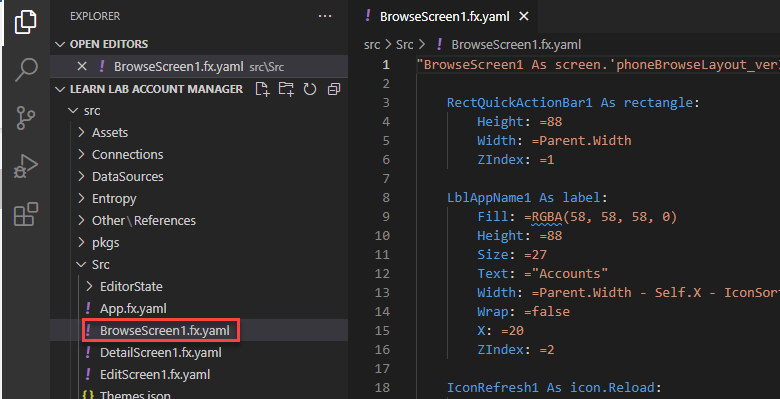The image size is (780, 399).
Task: Open EditScreen1.fx.yaml file
Action: [x=154, y=374]
